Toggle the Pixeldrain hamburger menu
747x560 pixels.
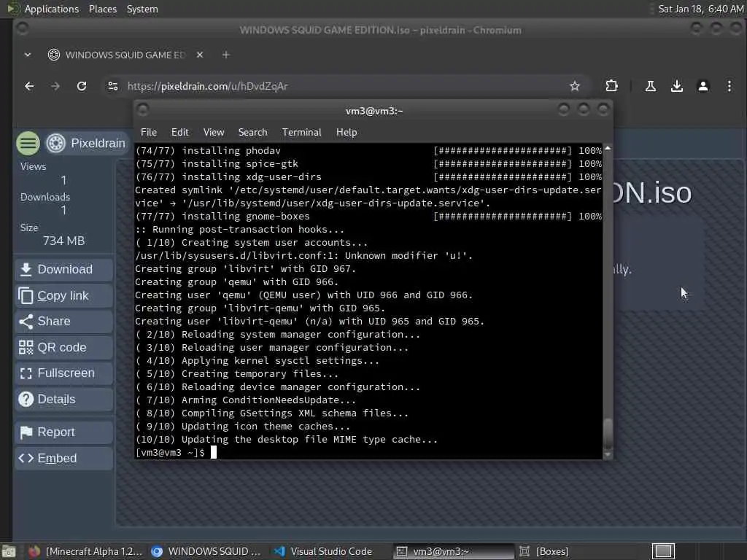click(x=28, y=143)
